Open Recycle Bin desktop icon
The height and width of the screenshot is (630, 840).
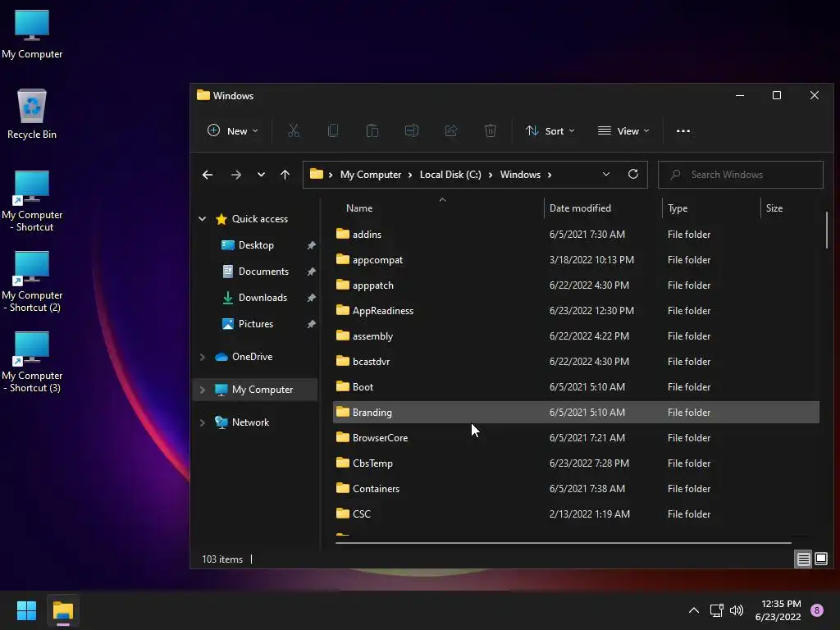pyautogui.click(x=32, y=115)
